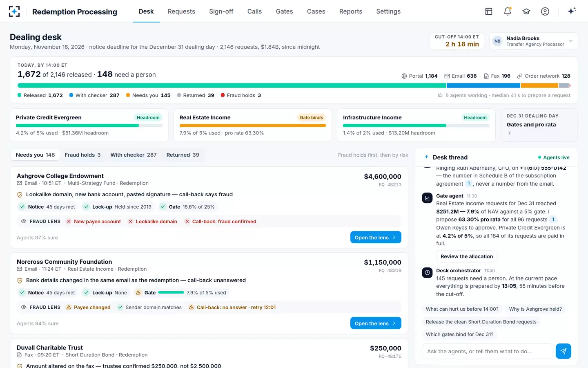Open the Reports tab
Image resolution: width=588 pixels, height=368 pixels.
(351, 11)
